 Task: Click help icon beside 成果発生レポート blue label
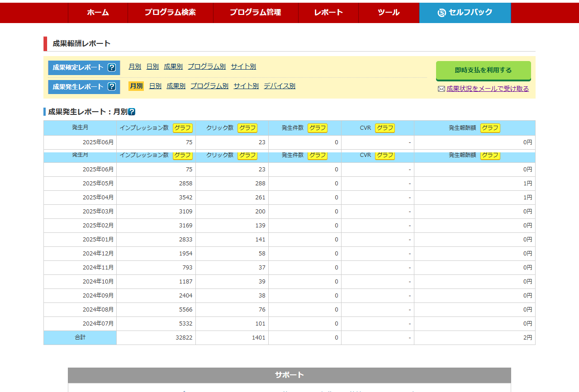tap(112, 86)
